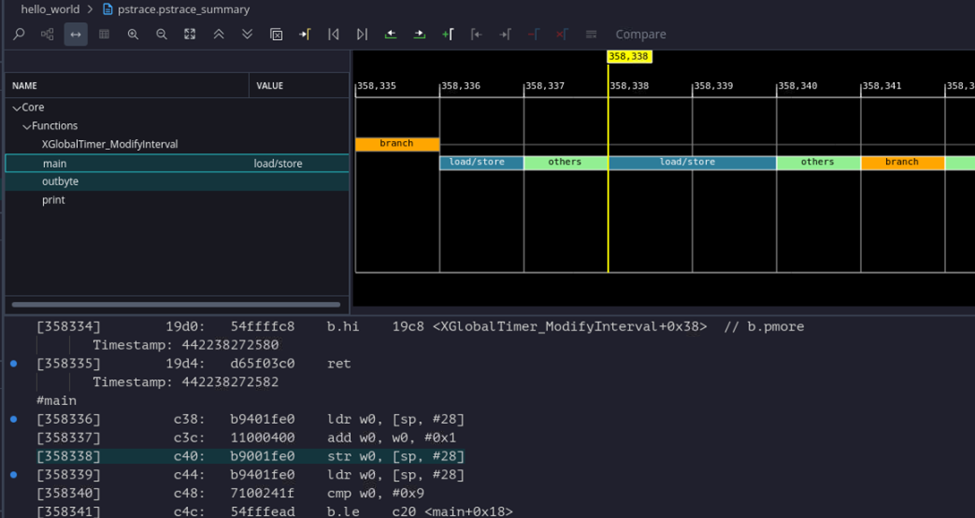Screen dimensions: 975x518
Task: Click the Compare button
Action: click(x=640, y=34)
